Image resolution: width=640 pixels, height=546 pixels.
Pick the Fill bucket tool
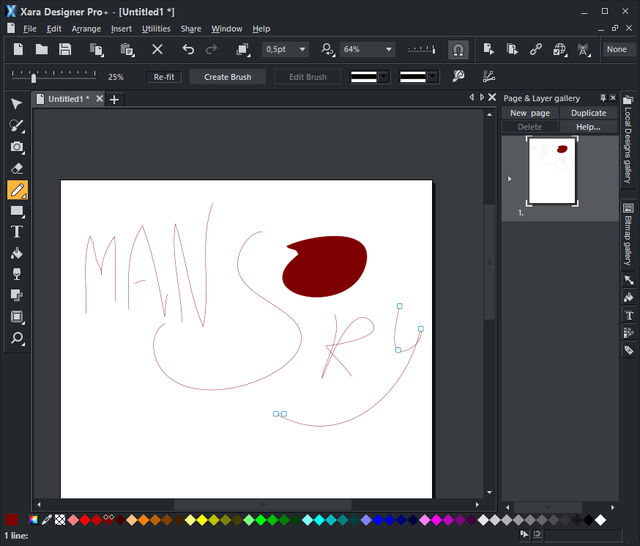(x=16, y=253)
